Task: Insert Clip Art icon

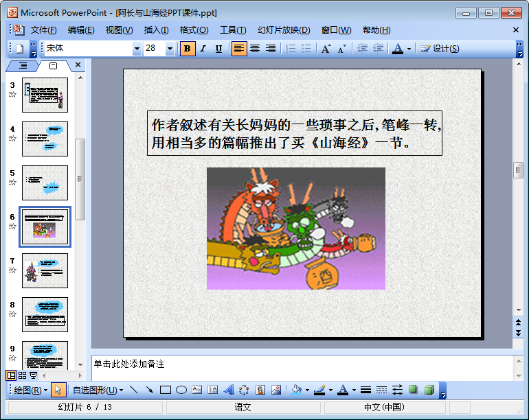Action: [260, 390]
